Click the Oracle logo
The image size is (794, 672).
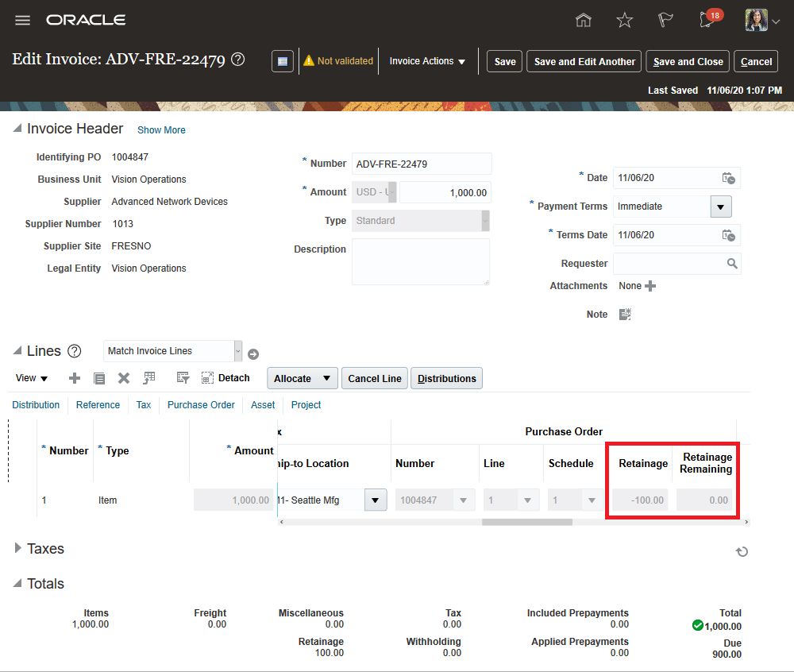(86, 21)
